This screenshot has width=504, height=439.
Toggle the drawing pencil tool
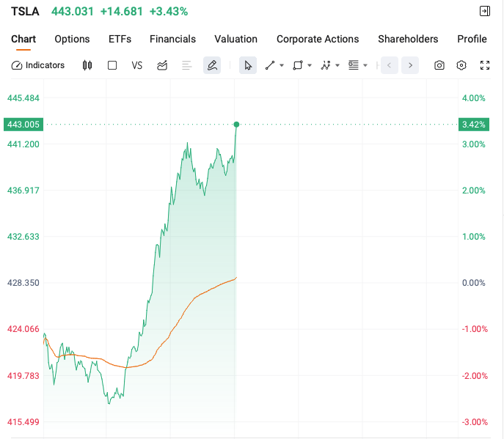tap(212, 65)
